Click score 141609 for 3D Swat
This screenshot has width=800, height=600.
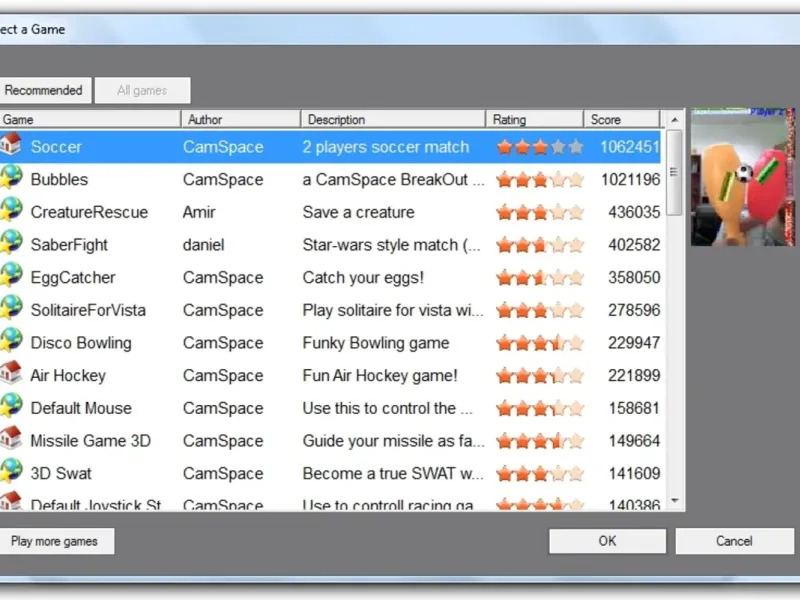click(x=634, y=473)
